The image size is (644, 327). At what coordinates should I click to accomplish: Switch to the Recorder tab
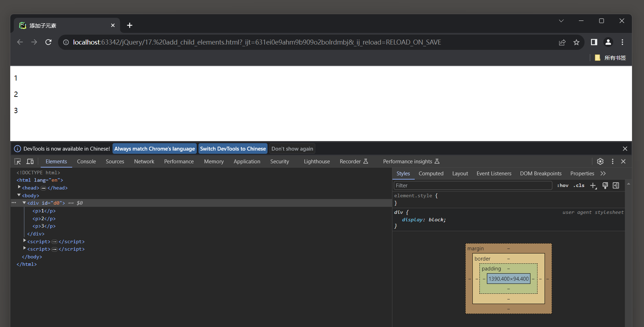point(354,162)
